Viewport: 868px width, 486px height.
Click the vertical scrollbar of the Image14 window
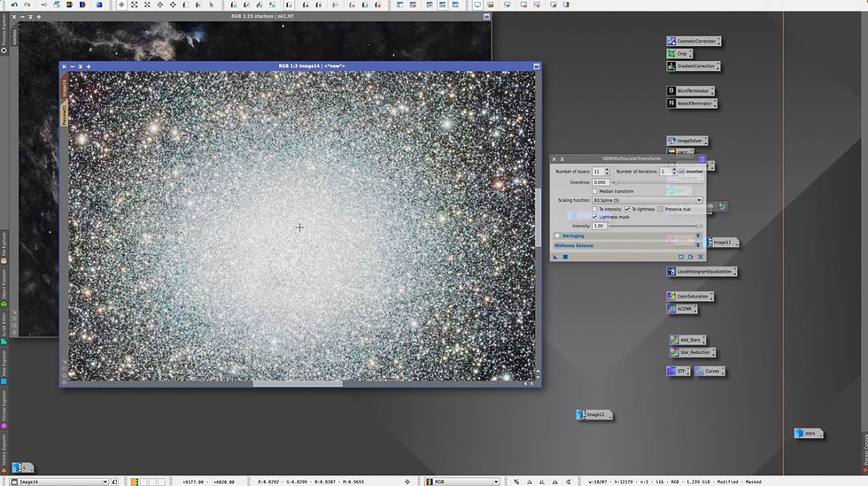pos(538,219)
